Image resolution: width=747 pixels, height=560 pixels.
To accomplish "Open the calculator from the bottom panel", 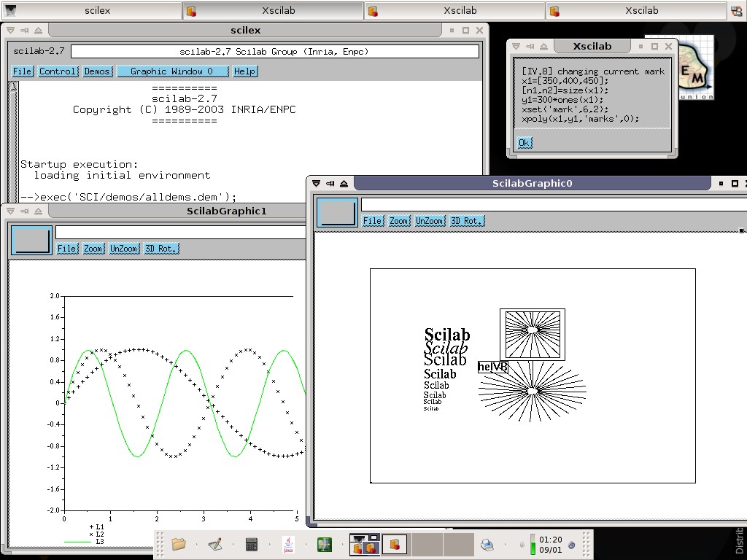I will (x=252, y=544).
